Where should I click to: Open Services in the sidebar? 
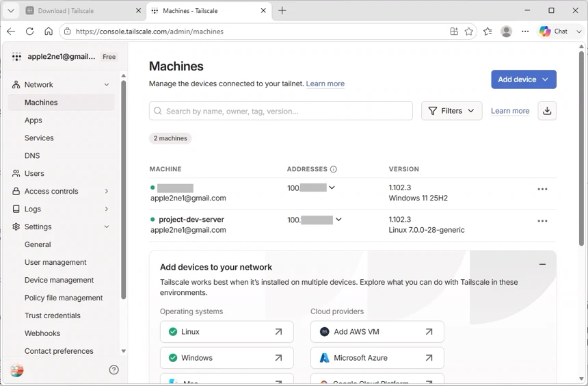pos(39,138)
